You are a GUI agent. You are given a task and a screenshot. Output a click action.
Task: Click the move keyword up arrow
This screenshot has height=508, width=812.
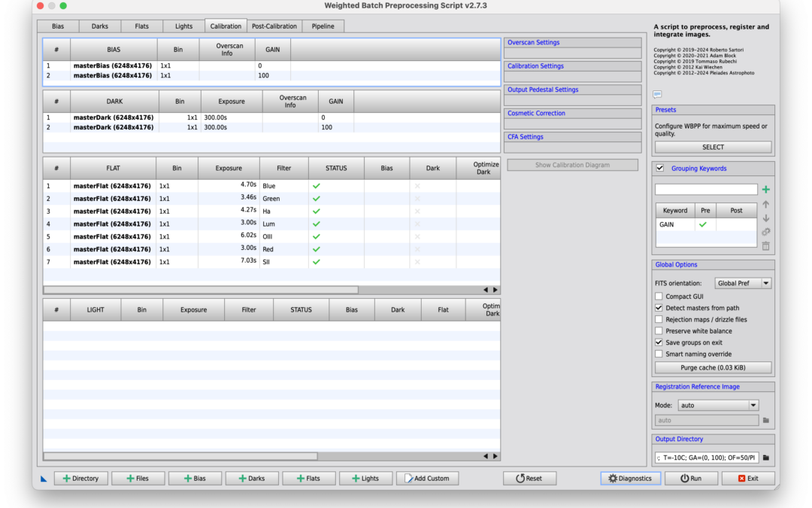click(765, 204)
